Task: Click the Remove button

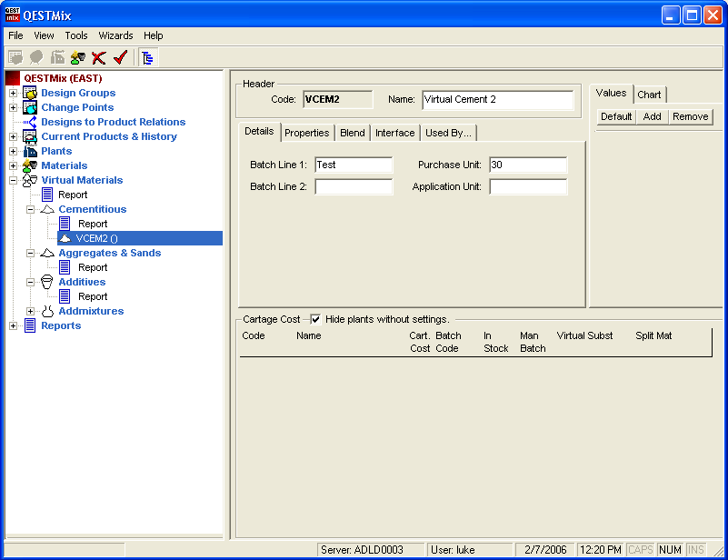Action: (x=690, y=116)
